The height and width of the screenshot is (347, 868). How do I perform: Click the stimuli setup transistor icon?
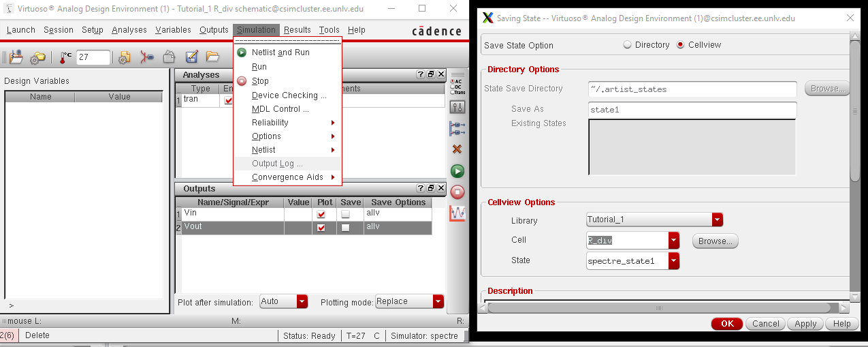pyautogui.click(x=146, y=57)
